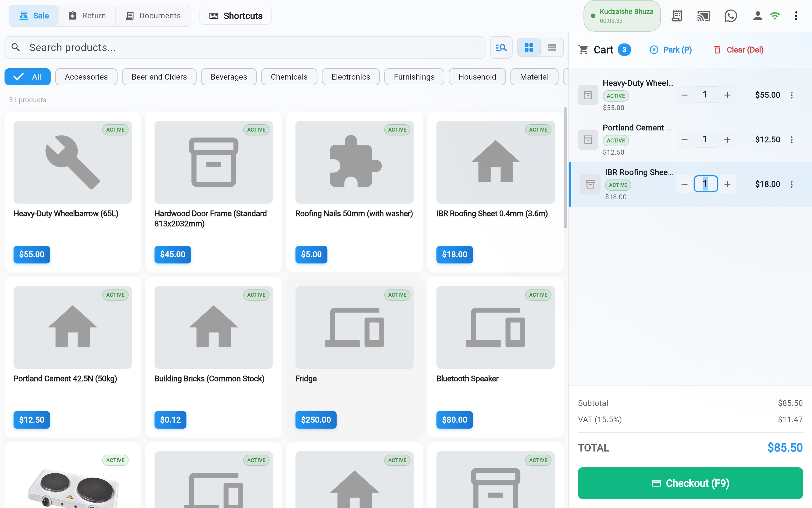Filter by Accessories category
The image size is (812, 508).
tap(86, 77)
